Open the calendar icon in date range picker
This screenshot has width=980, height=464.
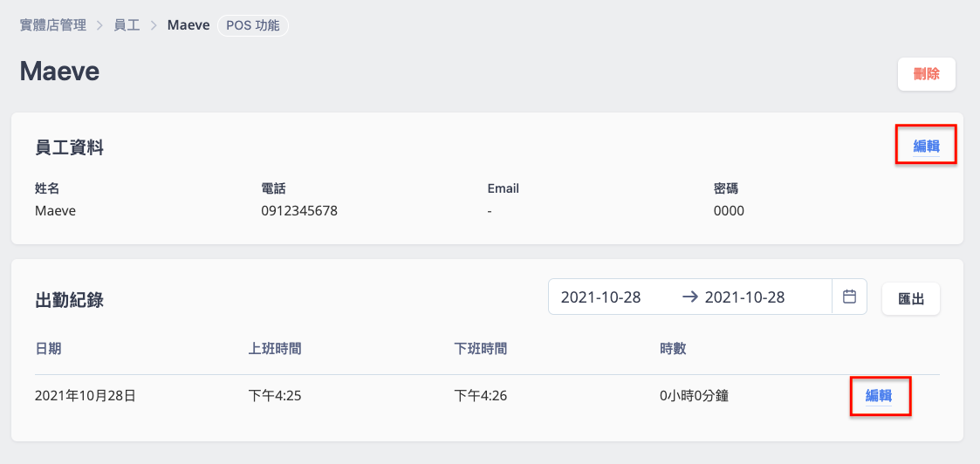[x=849, y=297]
